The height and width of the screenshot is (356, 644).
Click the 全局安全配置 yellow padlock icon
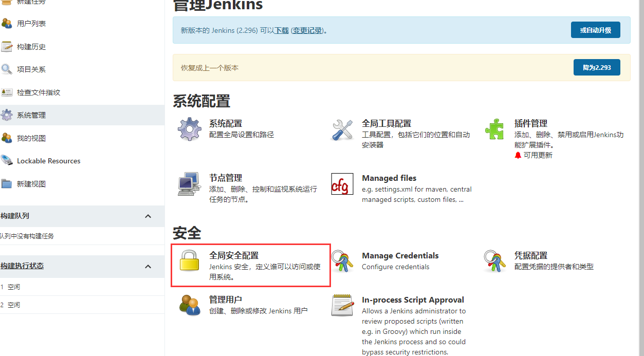tap(189, 261)
